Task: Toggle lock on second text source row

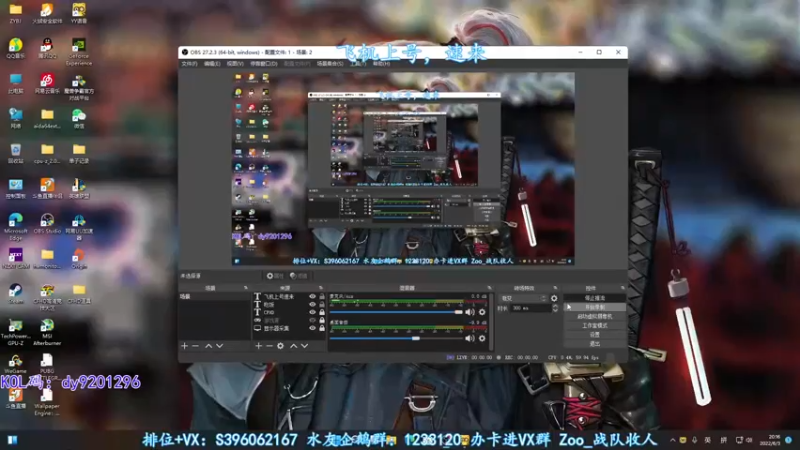Action: (322, 304)
